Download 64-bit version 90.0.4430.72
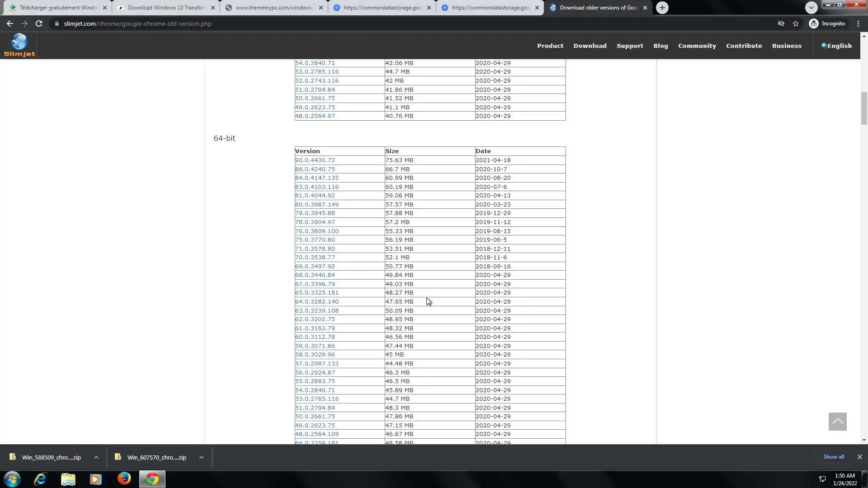 pos(315,160)
